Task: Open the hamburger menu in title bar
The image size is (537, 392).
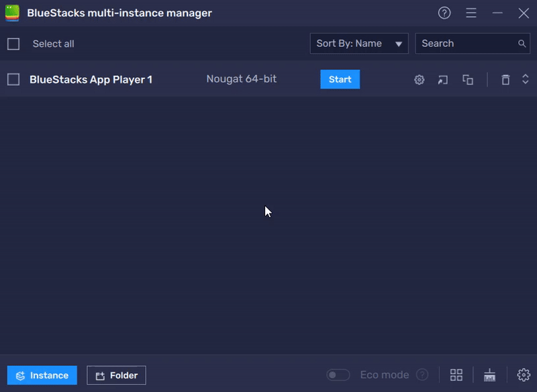Action: click(x=471, y=13)
